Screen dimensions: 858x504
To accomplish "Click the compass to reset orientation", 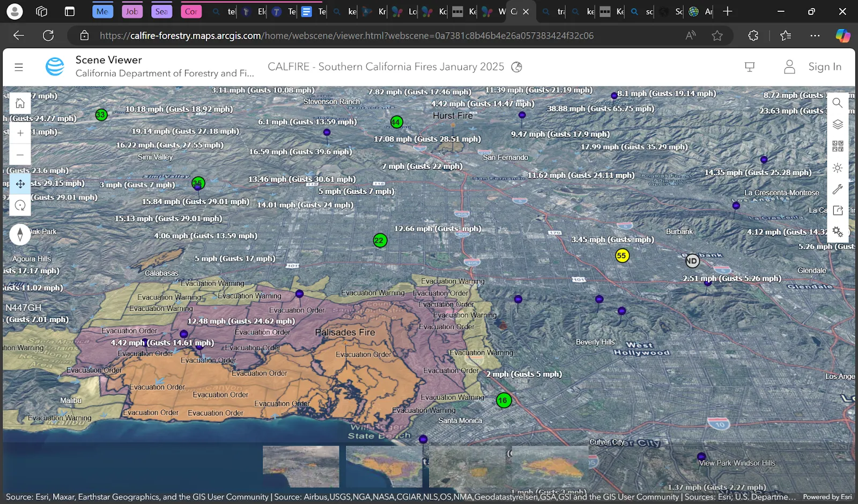I will point(20,234).
